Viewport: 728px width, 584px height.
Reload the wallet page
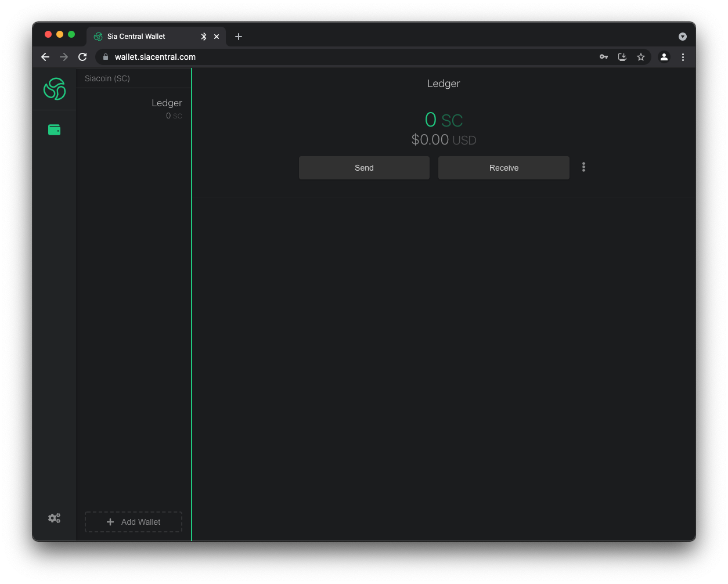(x=82, y=57)
